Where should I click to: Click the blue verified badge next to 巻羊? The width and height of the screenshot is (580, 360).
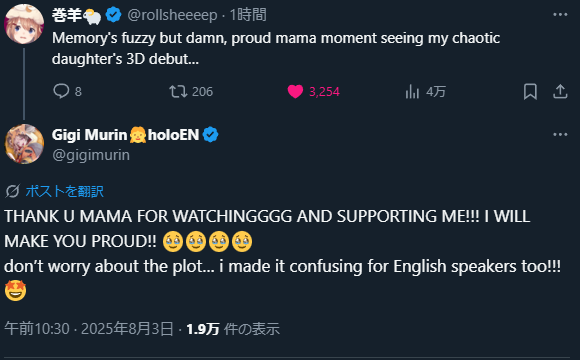113,15
